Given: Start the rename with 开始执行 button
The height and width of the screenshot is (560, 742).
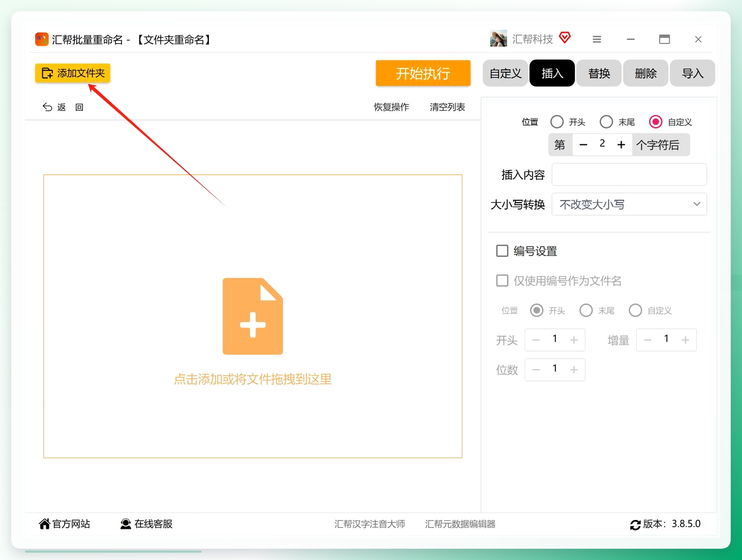Looking at the screenshot, I should [x=423, y=73].
